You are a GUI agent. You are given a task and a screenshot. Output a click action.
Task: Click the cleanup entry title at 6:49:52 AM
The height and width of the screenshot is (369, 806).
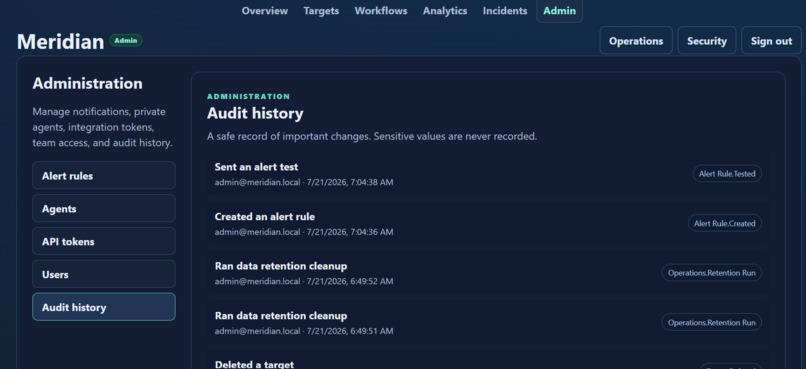pos(281,266)
